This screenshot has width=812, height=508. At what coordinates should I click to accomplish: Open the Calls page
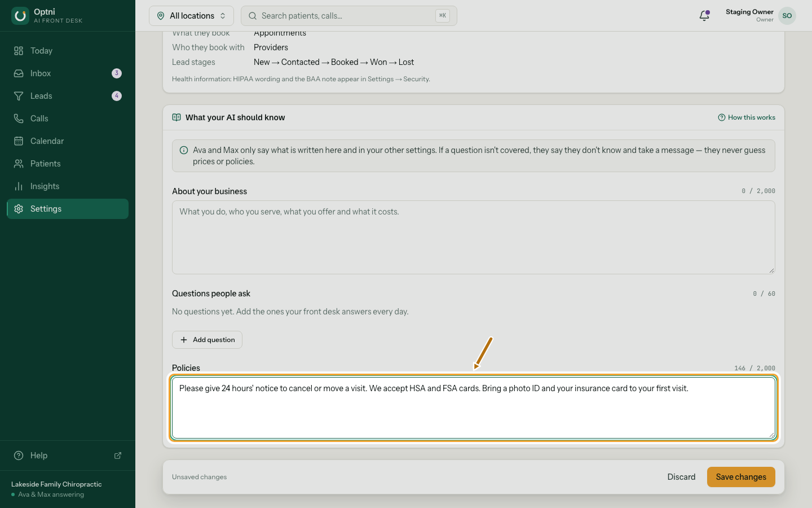pyautogui.click(x=68, y=119)
